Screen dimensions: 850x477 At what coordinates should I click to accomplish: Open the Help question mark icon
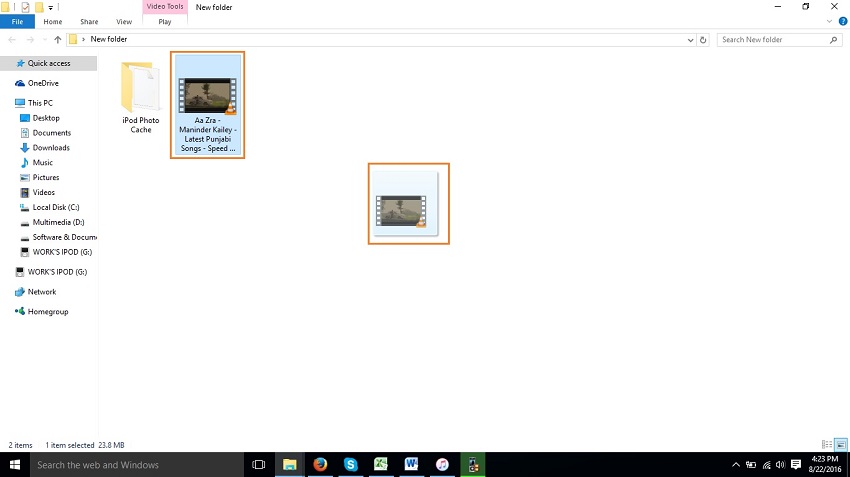842,21
